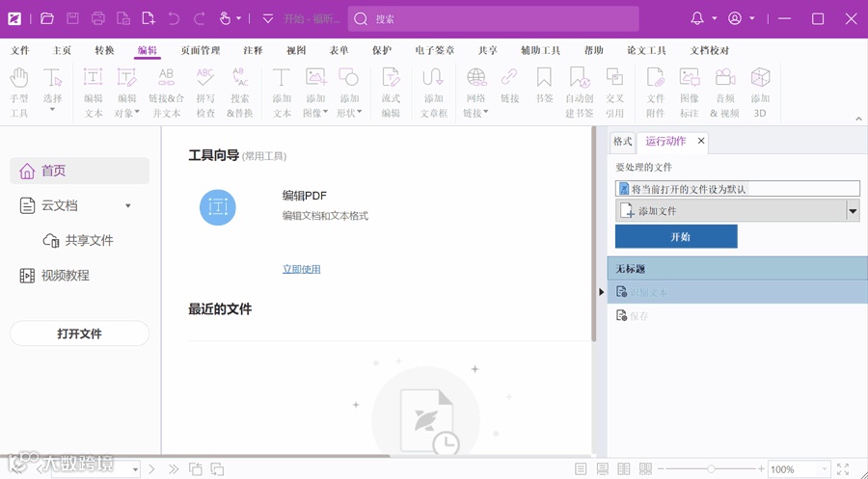Select facing pages view in status bar
This screenshot has height=479, width=868.
click(624, 469)
